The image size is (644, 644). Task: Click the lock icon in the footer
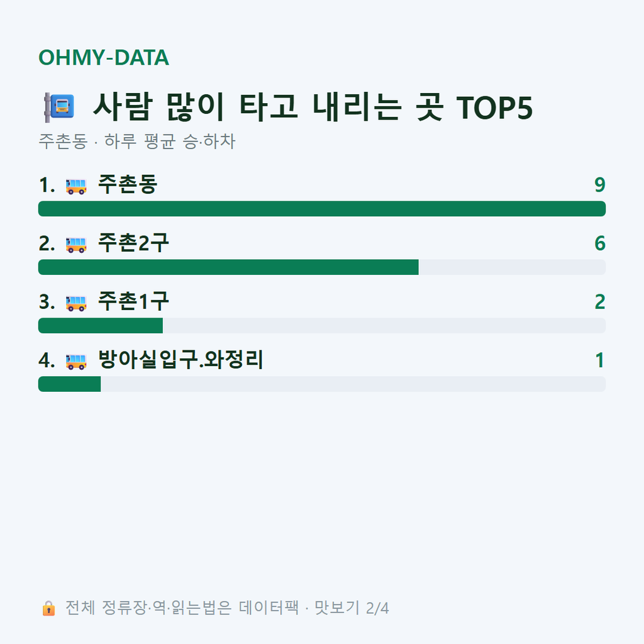click(x=48, y=608)
